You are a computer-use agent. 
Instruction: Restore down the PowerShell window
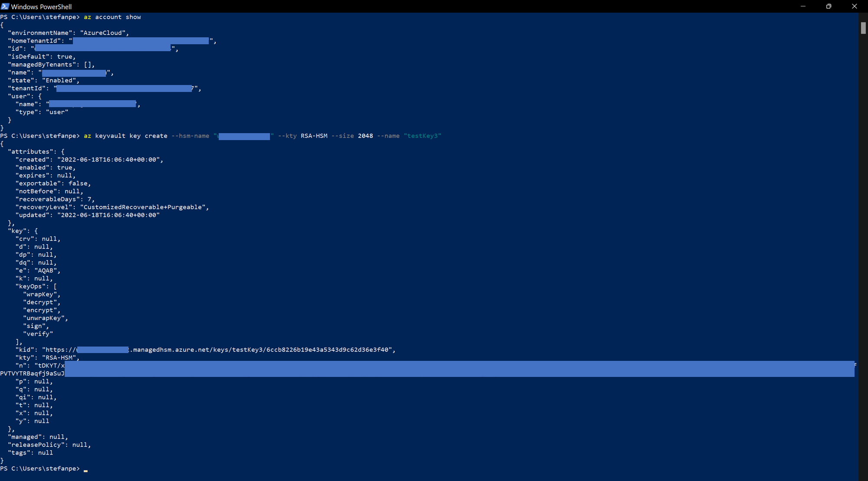tap(829, 6)
